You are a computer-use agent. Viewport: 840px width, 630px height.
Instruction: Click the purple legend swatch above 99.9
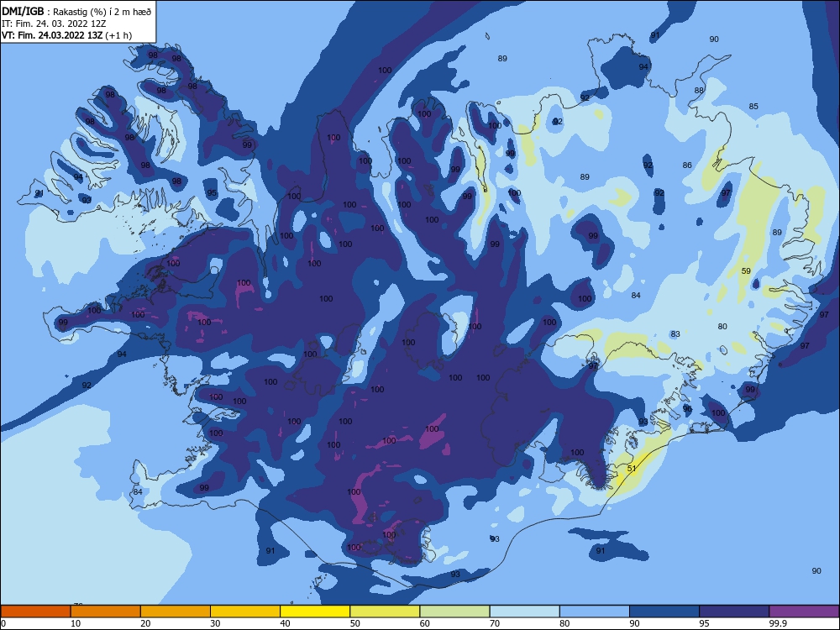pos(805,612)
